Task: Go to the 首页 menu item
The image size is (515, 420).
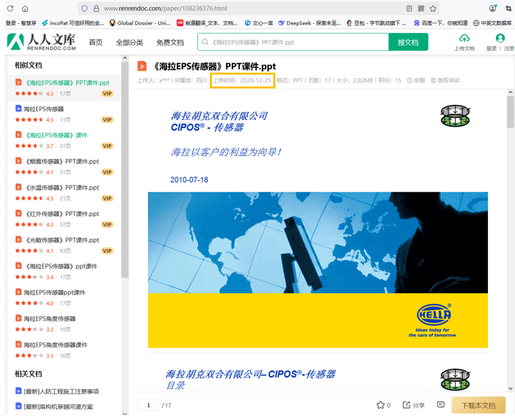Action: click(x=96, y=42)
